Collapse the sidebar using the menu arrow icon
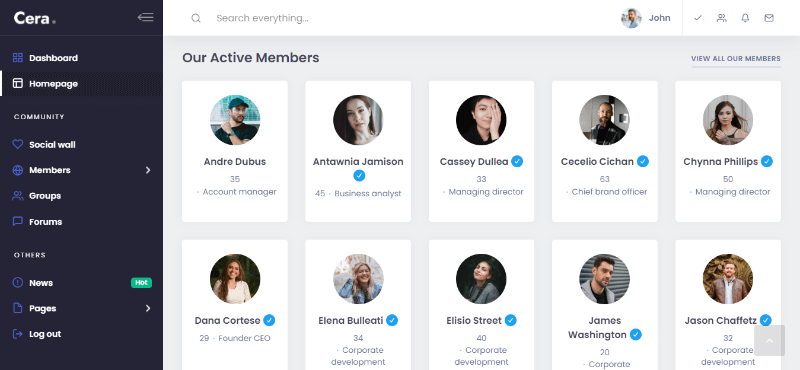The width and height of the screenshot is (800, 370). [145, 17]
